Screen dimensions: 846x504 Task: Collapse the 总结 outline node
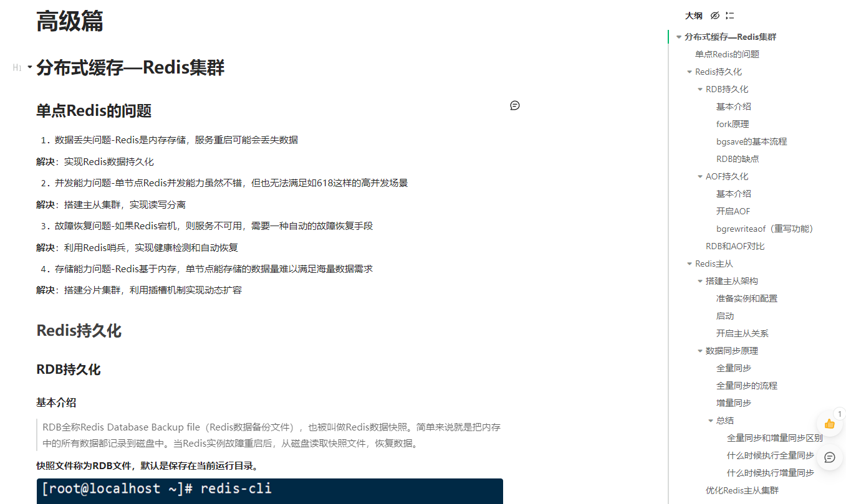(711, 421)
